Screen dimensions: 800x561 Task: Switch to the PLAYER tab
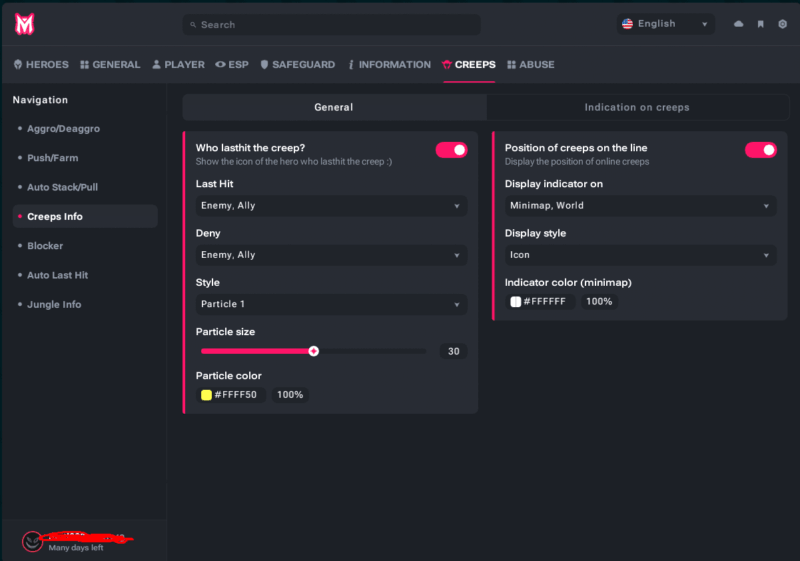(178, 65)
